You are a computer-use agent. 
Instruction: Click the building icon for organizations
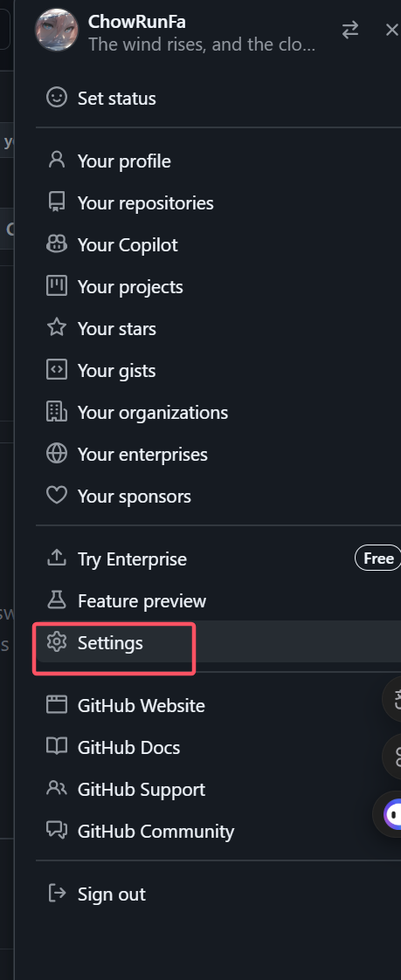pyautogui.click(x=56, y=412)
